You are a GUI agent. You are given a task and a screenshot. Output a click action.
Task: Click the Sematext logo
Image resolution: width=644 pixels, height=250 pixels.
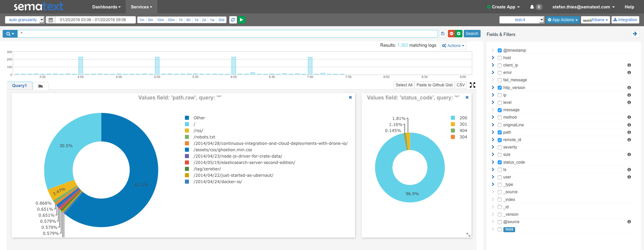tap(39, 6)
